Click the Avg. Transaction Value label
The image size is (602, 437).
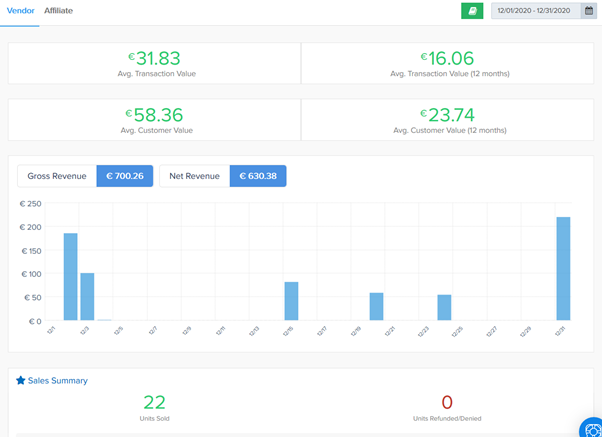pyautogui.click(x=157, y=74)
